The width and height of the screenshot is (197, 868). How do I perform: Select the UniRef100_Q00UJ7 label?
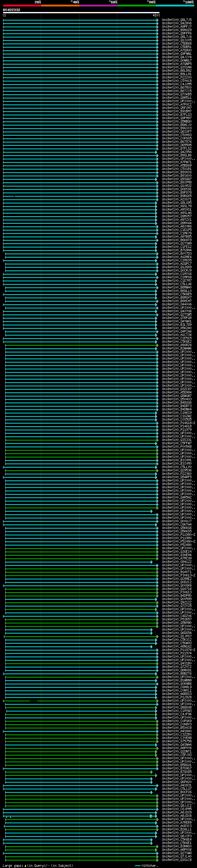point(177,521)
